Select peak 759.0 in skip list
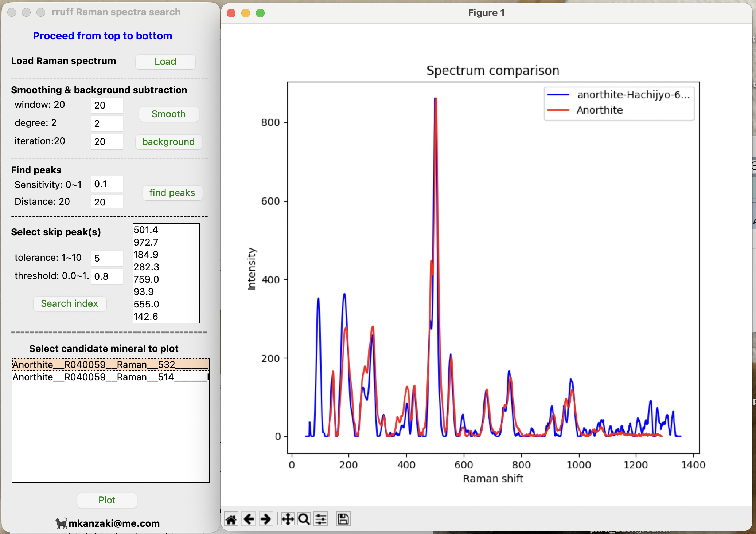 coord(146,279)
